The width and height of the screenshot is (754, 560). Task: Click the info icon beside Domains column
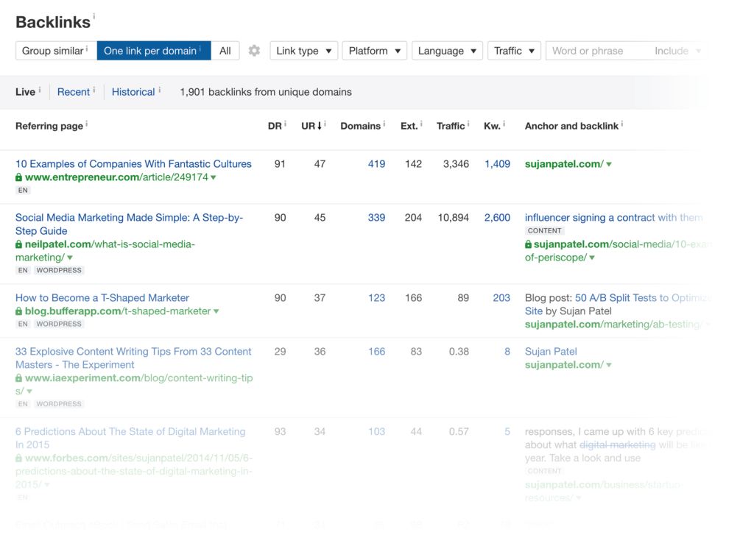point(384,124)
